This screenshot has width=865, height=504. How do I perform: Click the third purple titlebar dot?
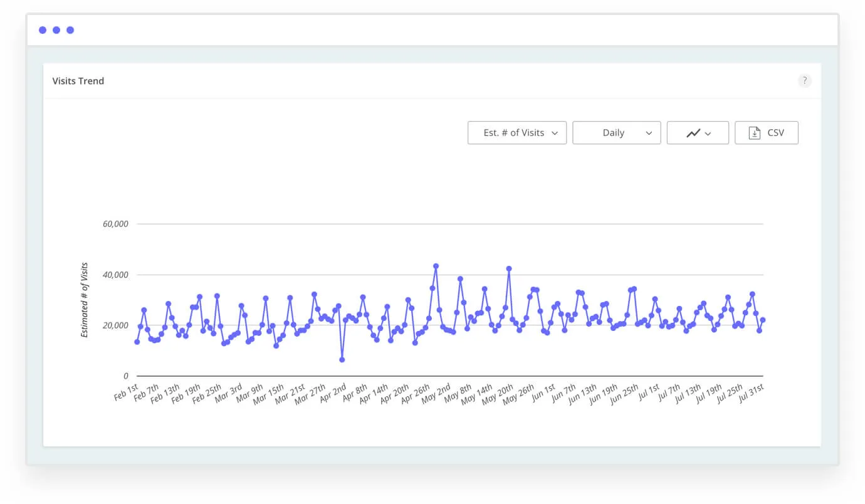point(70,29)
